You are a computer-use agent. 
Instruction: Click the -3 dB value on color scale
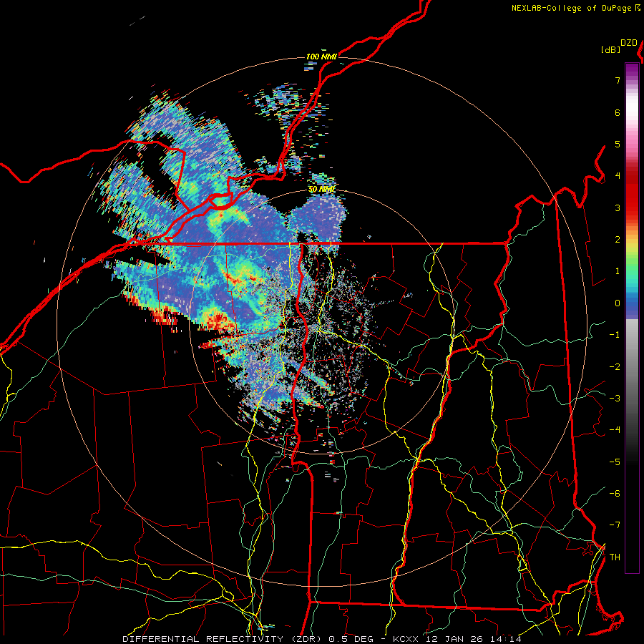(x=615, y=399)
